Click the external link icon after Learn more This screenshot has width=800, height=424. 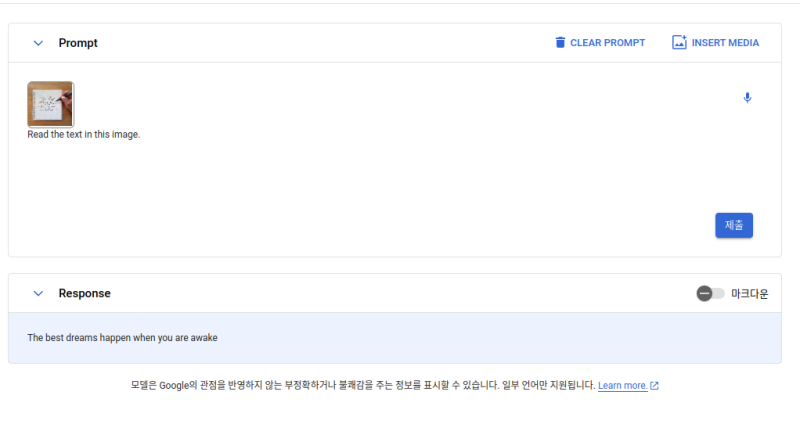654,386
